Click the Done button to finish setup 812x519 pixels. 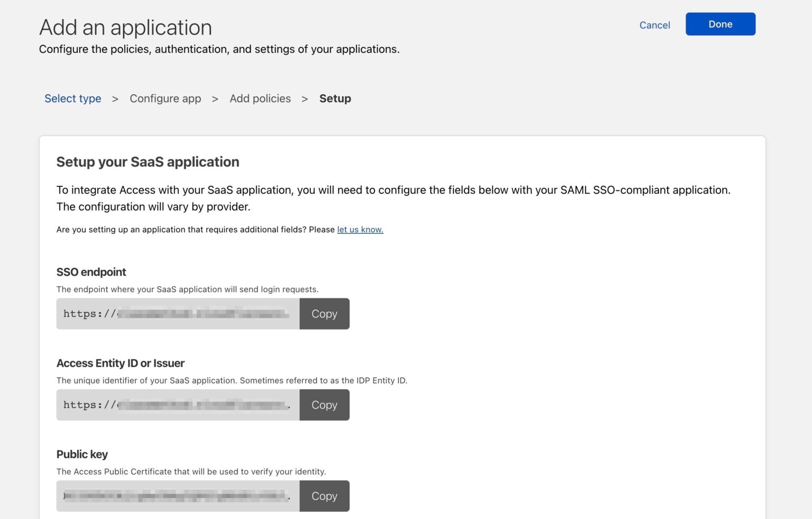(x=720, y=24)
